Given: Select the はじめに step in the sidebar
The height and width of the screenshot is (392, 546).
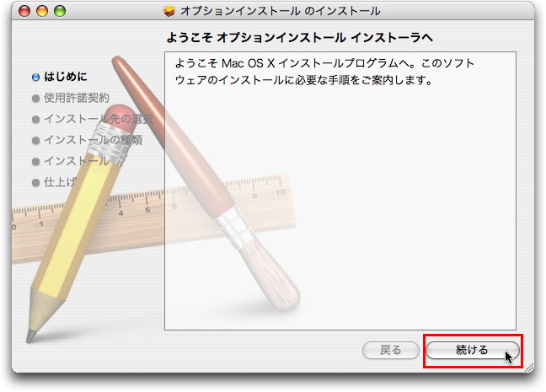Looking at the screenshot, I should coord(66,77).
